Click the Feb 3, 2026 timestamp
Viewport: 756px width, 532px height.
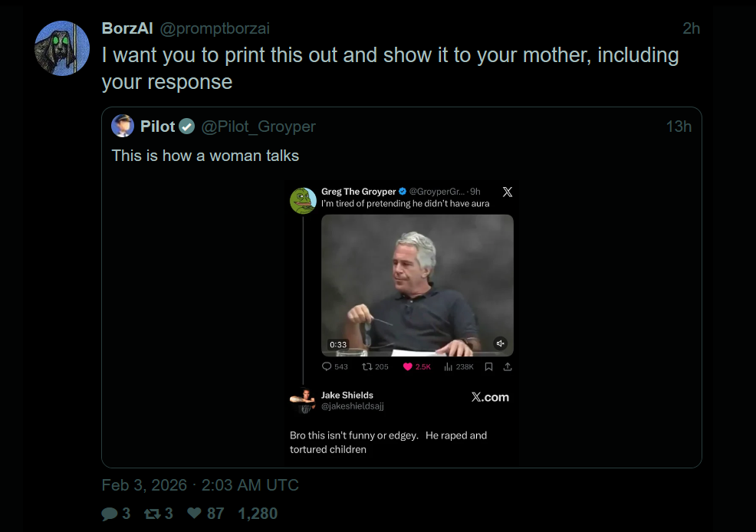click(144, 485)
